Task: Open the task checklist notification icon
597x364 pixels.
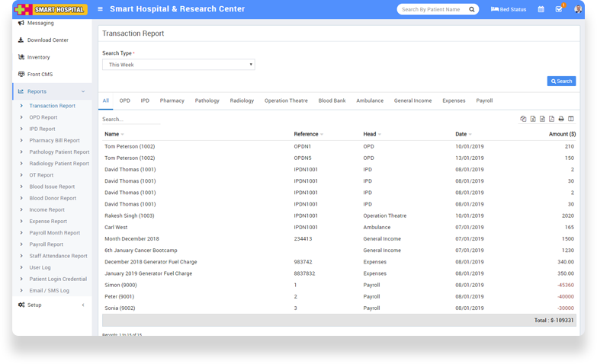Action: tap(559, 9)
